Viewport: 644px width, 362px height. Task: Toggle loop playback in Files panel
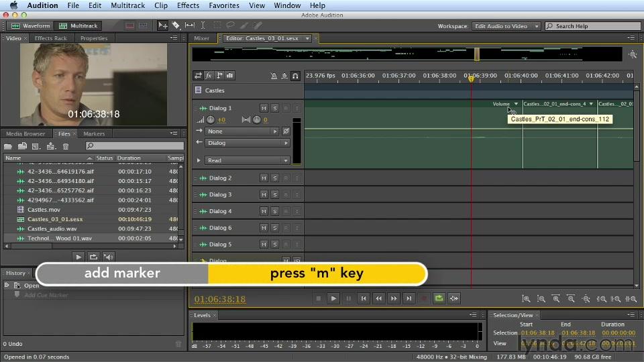pyautogui.click(x=93, y=257)
